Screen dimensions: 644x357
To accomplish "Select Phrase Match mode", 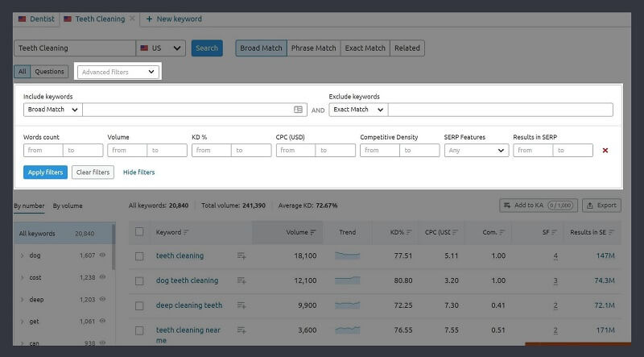I will pyautogui.click(x=314, y=48).
